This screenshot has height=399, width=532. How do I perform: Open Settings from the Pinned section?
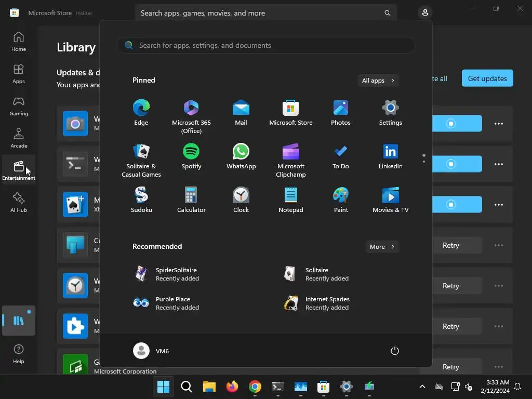pyautogui.click(x=391, y=113)
